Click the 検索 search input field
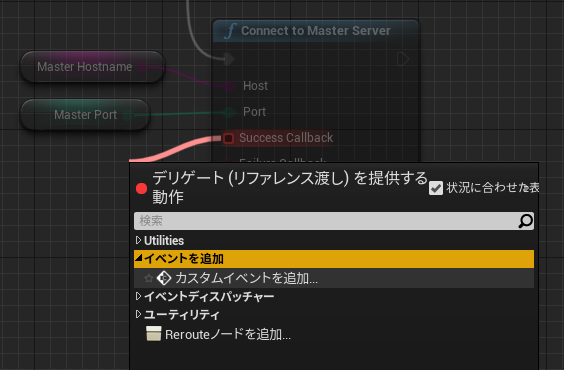Screen dimensions: 564x370 click(x=334, y=221)
